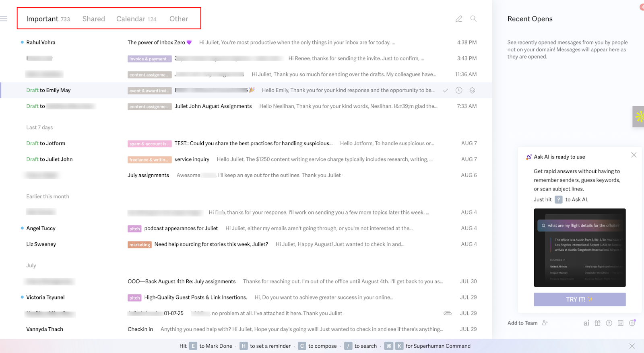The height and width of the screenshot is (353, 644).
Task: Click the H key hint to set reminder
Action: 244,346
